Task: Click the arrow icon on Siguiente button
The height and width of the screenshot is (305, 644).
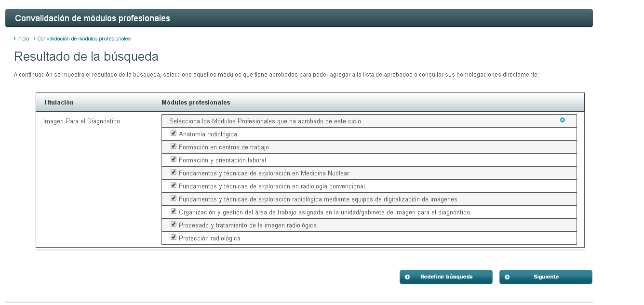Action: tap(507, 277)
